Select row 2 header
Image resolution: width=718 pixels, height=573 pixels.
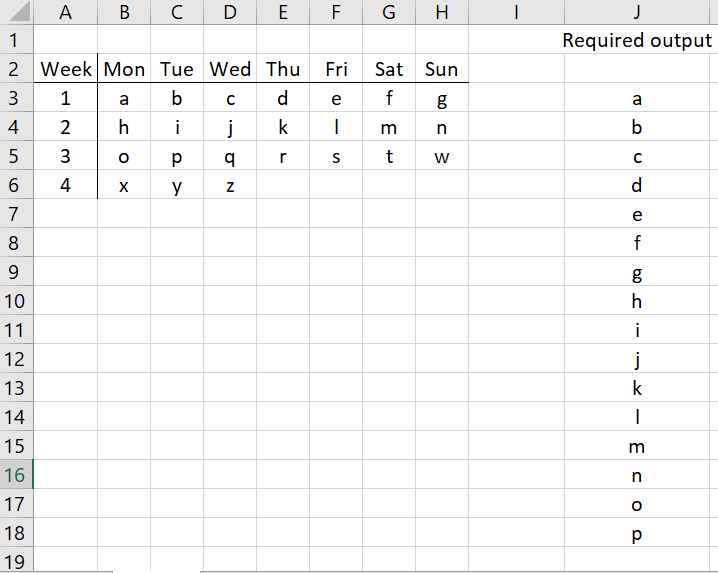(16, 69)
